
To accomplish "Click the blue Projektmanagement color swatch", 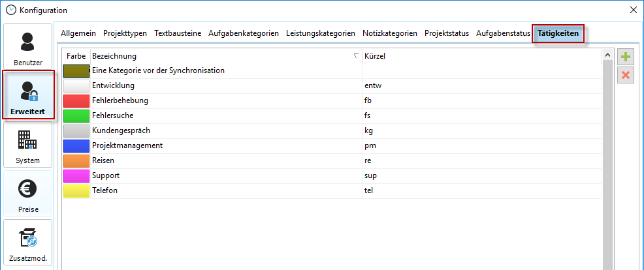I will tap(76, 146).
